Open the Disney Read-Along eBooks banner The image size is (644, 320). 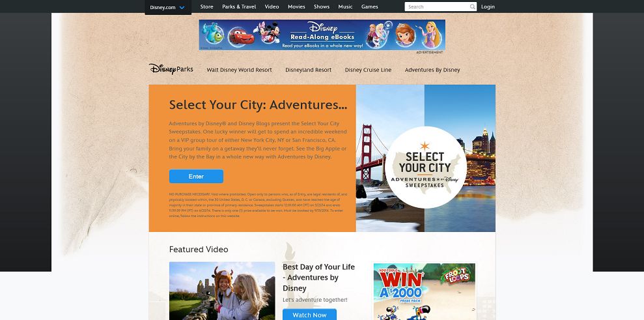(322, 35)
